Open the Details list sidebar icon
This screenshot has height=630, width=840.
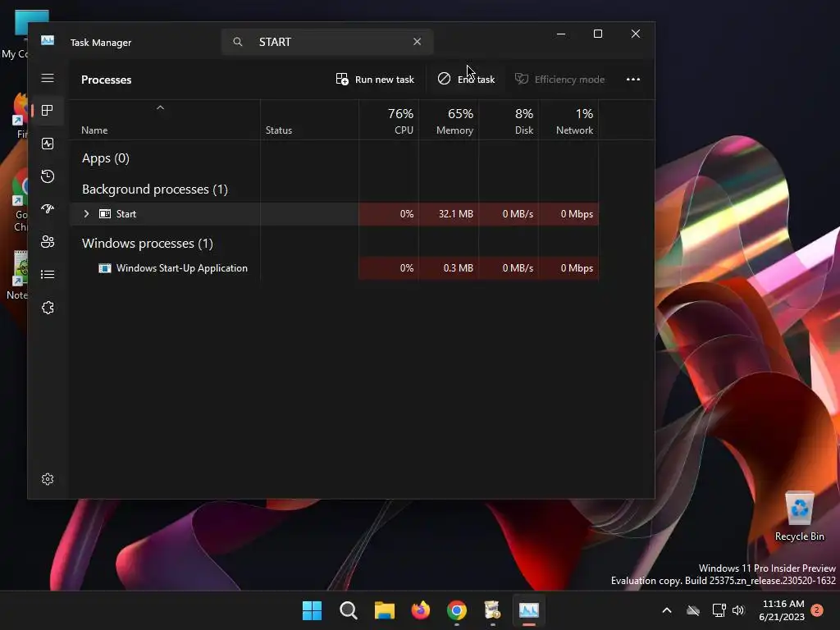click(x=47, y=274)
